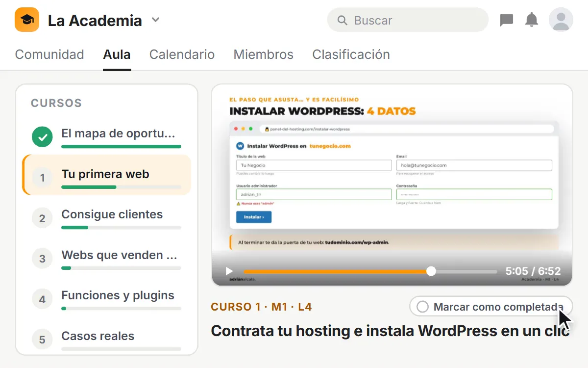Open the notifications bell
The width and height of the screenshot is (588, 368).
[x=532, y=20]
